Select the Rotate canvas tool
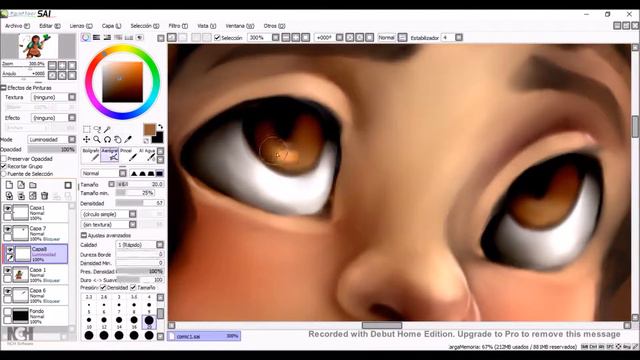 [x=107, y=140]
